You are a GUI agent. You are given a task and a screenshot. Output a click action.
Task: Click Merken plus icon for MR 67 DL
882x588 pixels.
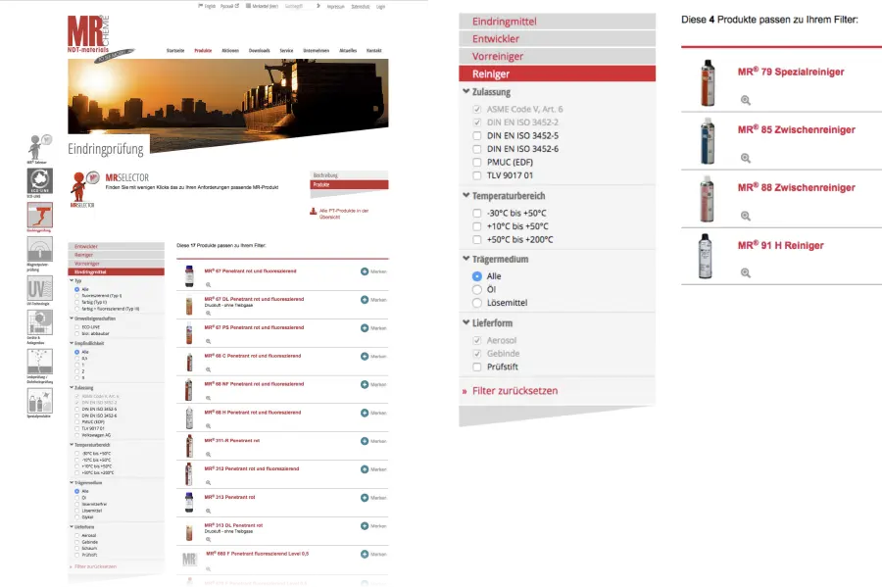pyautogui.click(x=365, y=299)
